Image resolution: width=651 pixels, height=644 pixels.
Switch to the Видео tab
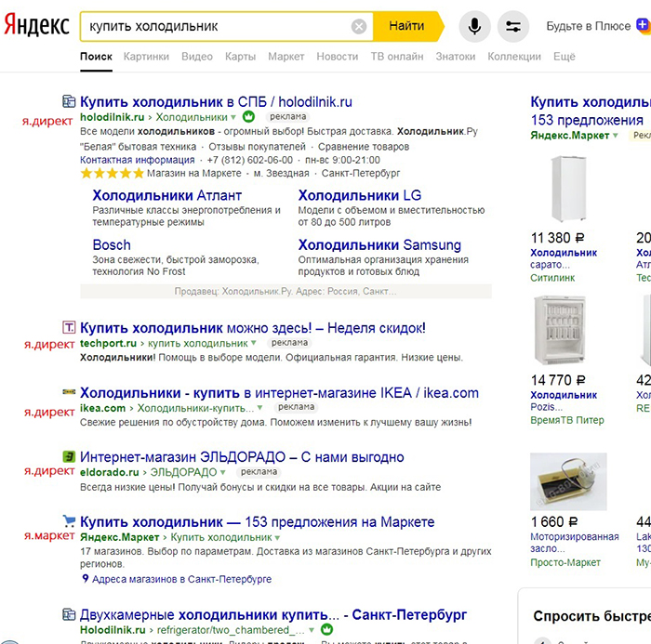197,57
